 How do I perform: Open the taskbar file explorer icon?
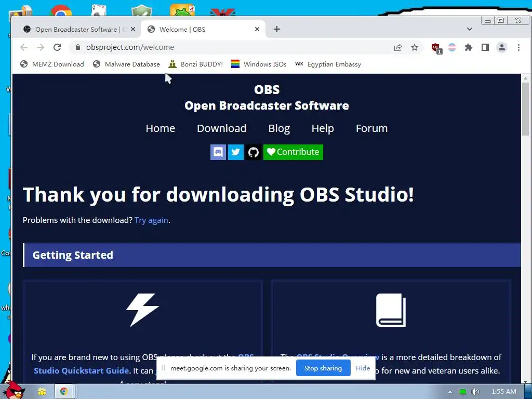point(42,392)
